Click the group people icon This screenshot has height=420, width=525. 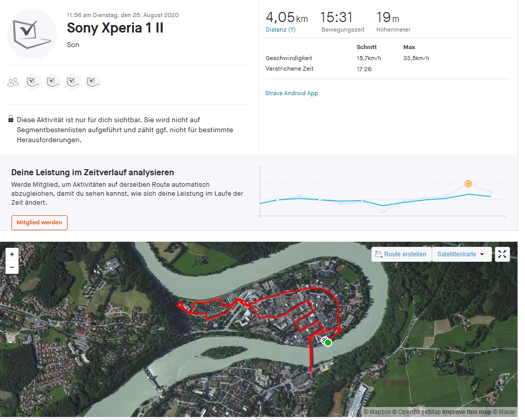(13, 82)
